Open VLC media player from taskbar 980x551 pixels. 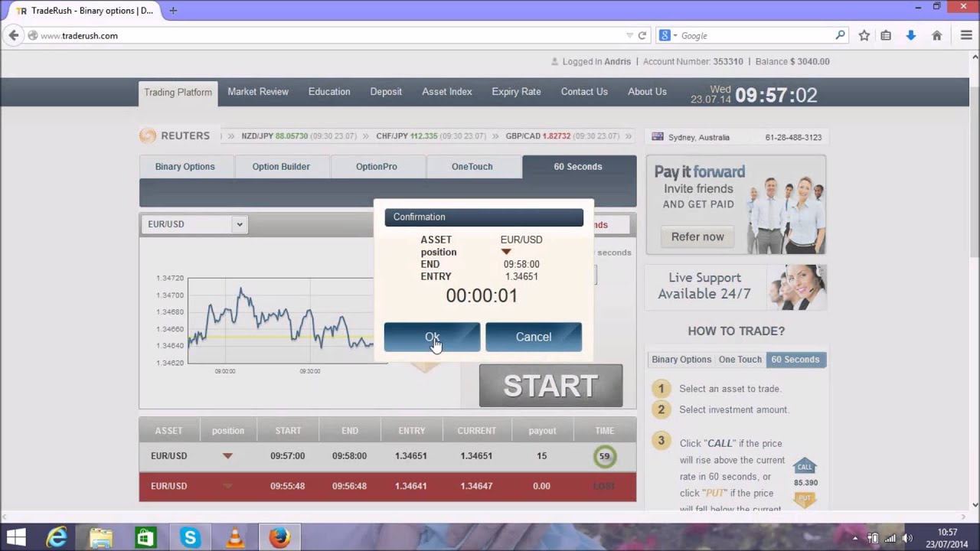[235, 538]
